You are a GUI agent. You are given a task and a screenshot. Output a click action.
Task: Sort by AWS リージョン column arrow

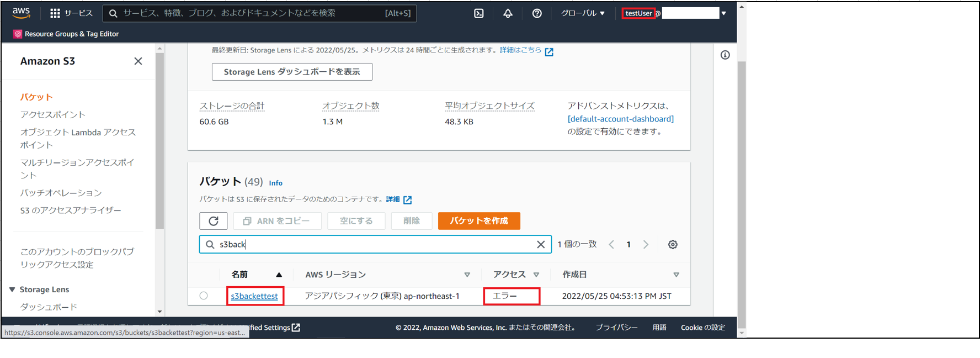click(x=467, y=275)
